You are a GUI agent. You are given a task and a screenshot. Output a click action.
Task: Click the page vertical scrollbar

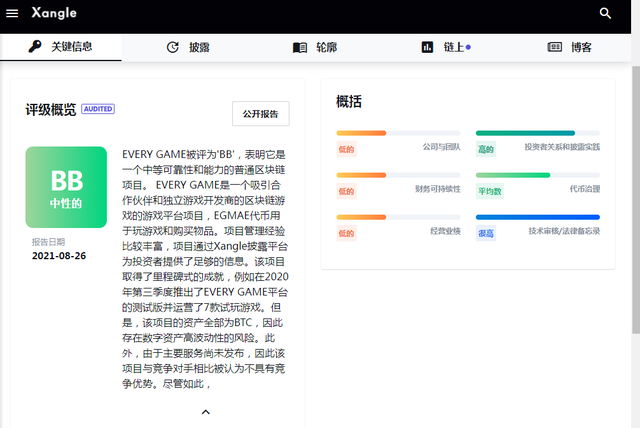[636, 200]
